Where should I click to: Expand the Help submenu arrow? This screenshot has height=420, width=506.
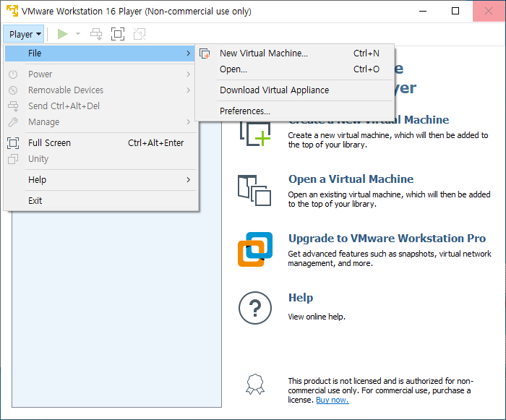[x=189, y=180]
